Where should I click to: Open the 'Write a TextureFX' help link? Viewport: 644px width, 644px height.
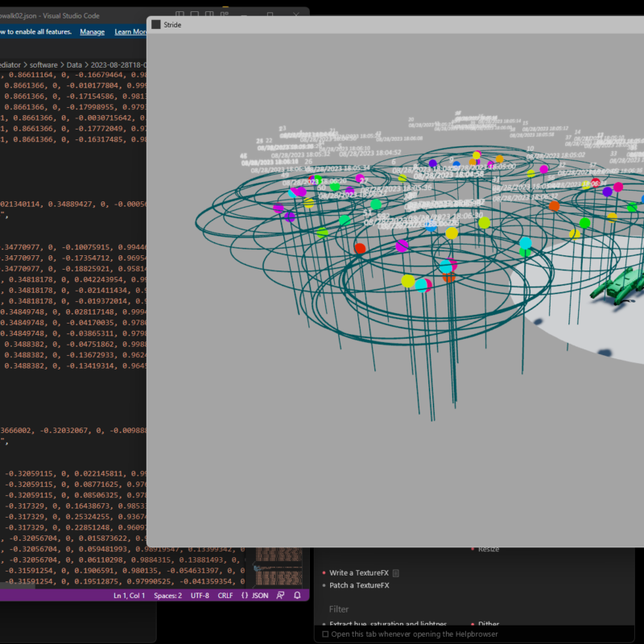358,573
